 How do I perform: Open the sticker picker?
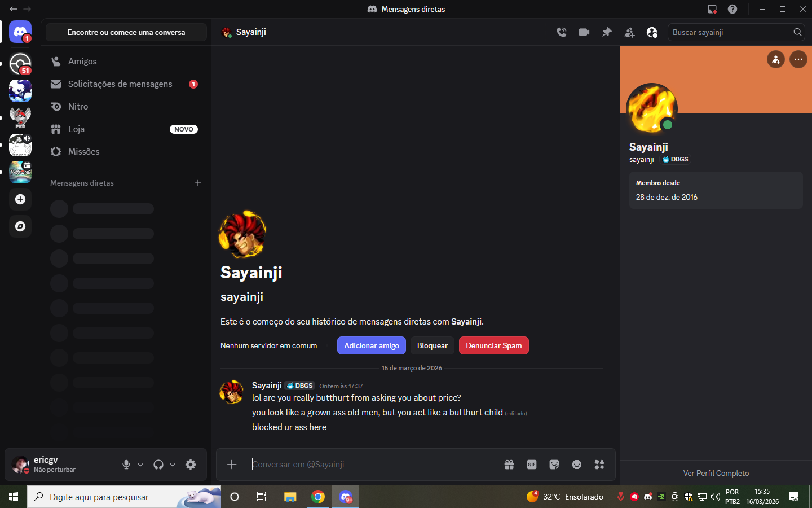[554, 465]
